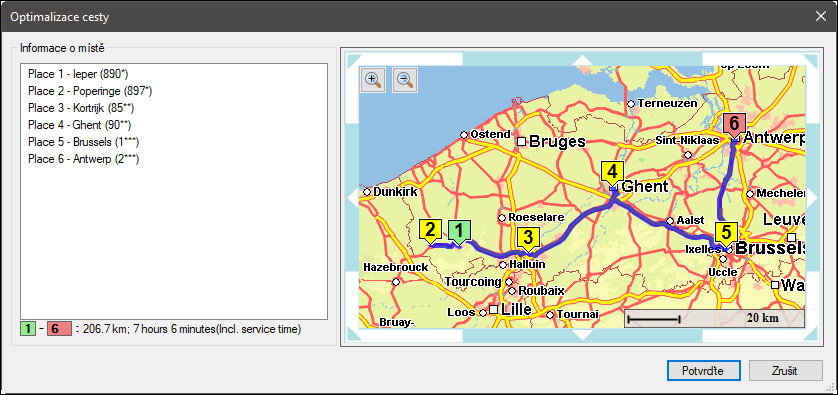Pan map diagonally with top-right corner arrow
This screenshot has width=838, height=395.
pyautogui.click(x=812, y=59)
